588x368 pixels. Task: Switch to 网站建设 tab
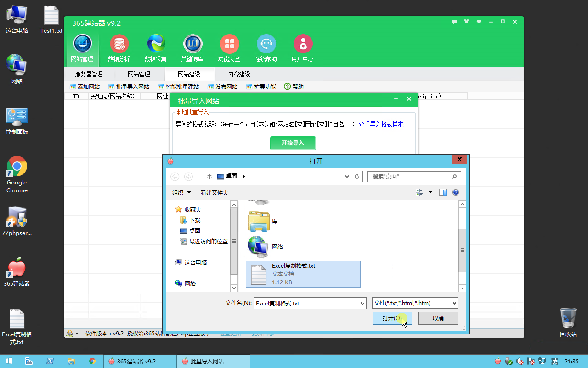(189, 74)
